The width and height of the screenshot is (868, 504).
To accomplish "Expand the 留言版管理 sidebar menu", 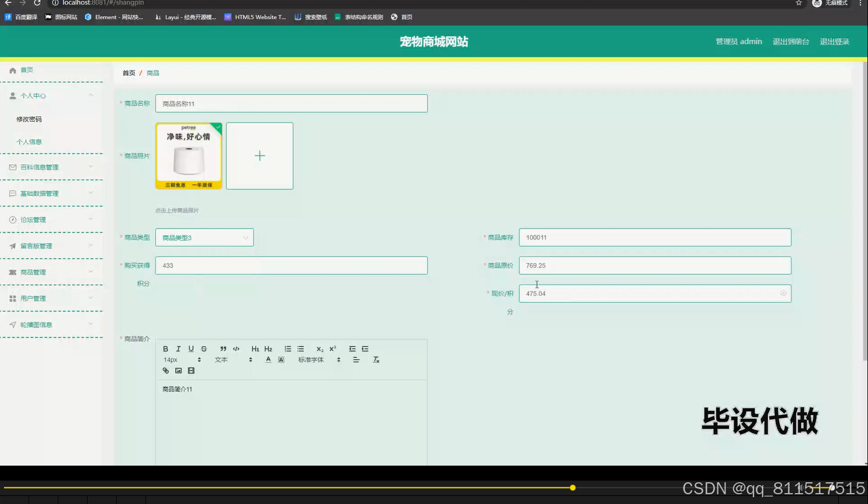I will click(x=52, y=246).
